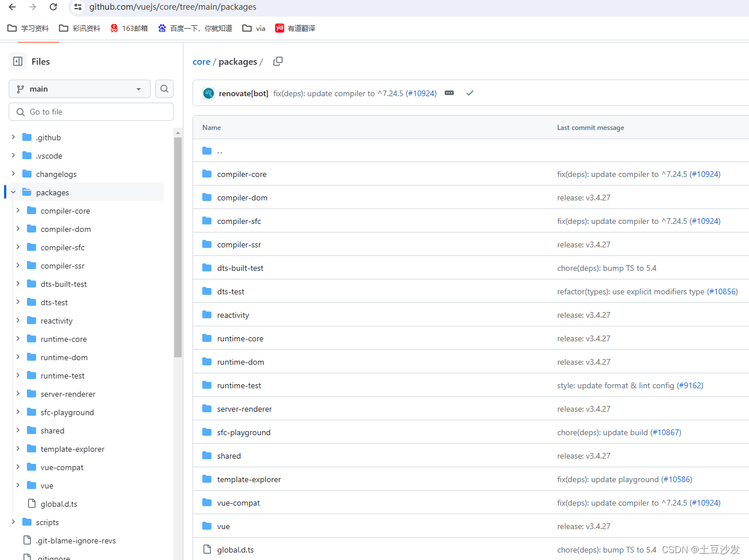This screenshot has width=749, height=560.
Task: Click the browser forward arrow
Action: (33, 7)
